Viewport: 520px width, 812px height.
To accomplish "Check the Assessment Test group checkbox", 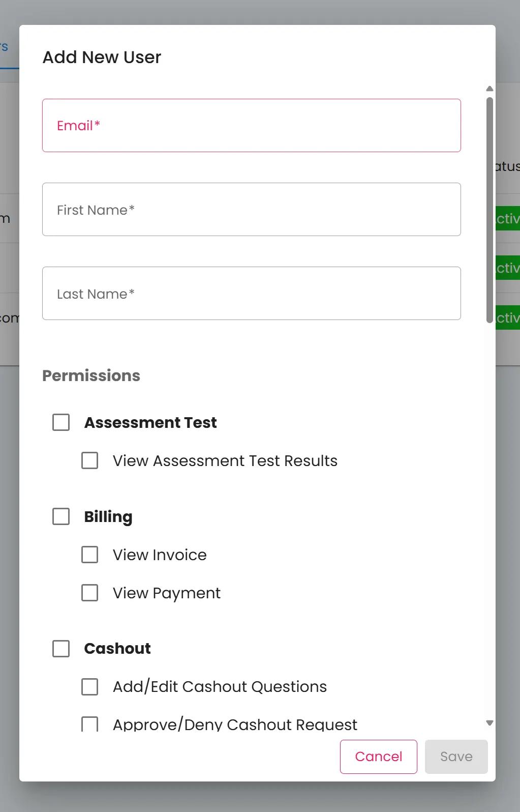I will [x=61, y=422].
